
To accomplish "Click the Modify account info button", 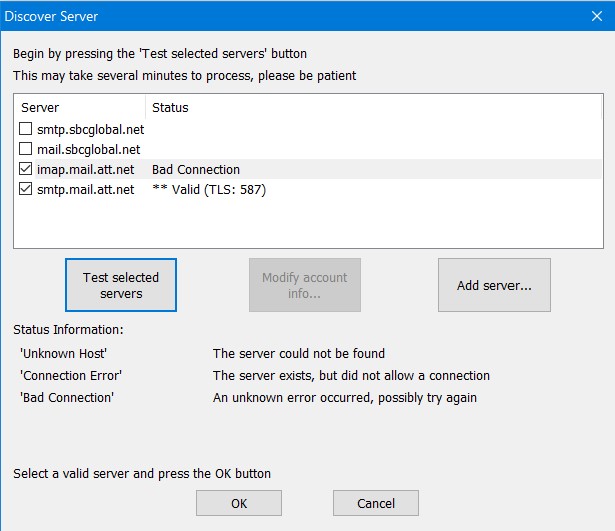I will 305,285.
